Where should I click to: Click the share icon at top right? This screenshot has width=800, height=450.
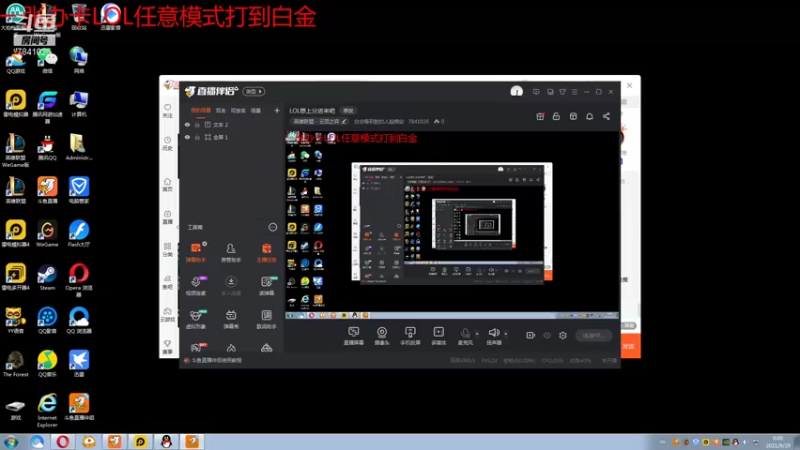point(606,116)
